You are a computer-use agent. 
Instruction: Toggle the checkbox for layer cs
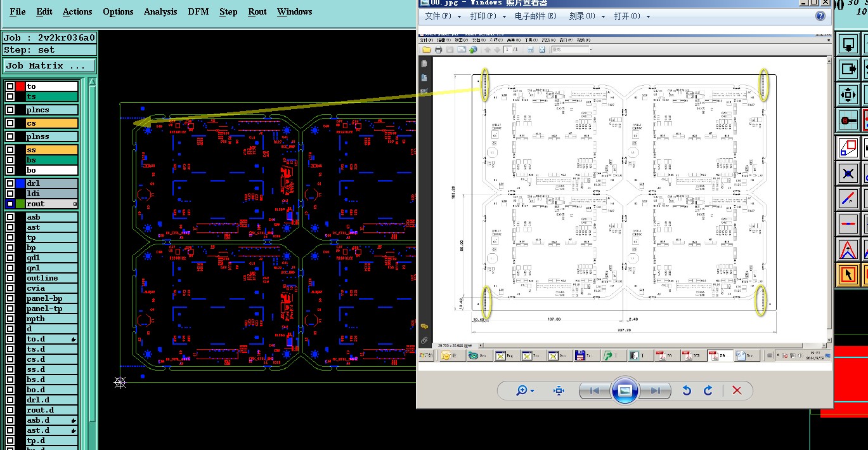pos(10,123)
